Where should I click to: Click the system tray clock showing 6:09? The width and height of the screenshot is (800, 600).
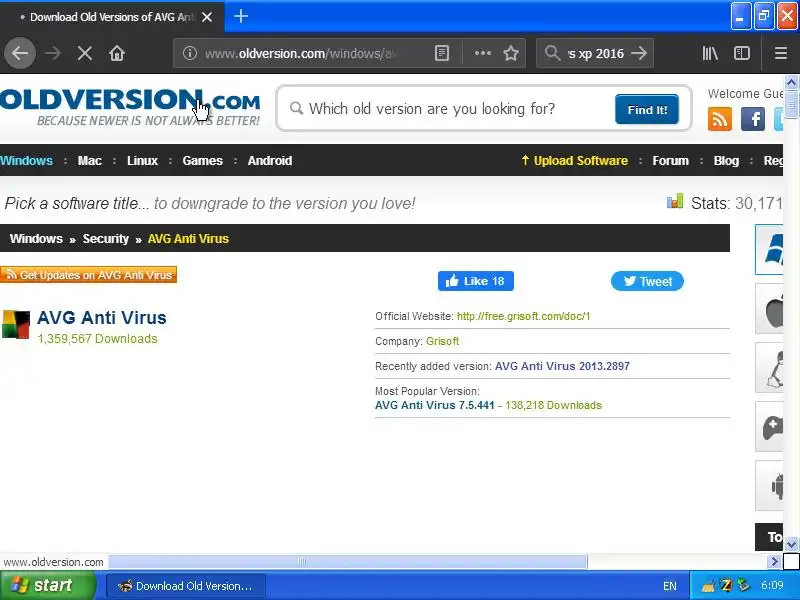(772, 585)
